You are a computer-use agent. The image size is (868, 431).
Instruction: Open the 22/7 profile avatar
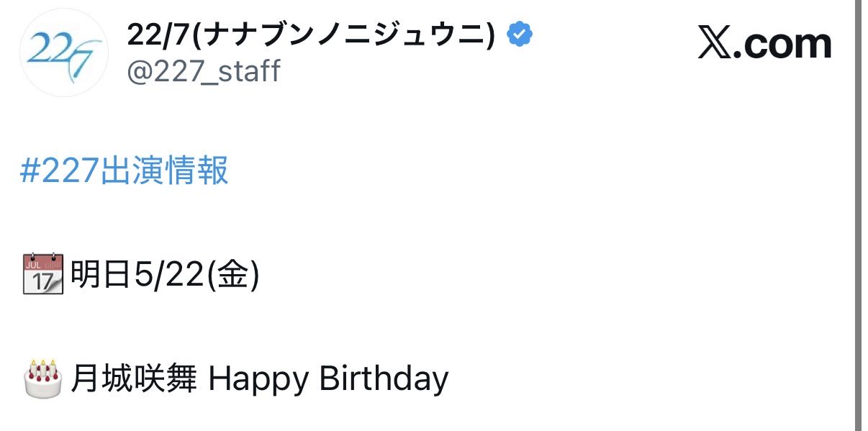tap(64, 53)
